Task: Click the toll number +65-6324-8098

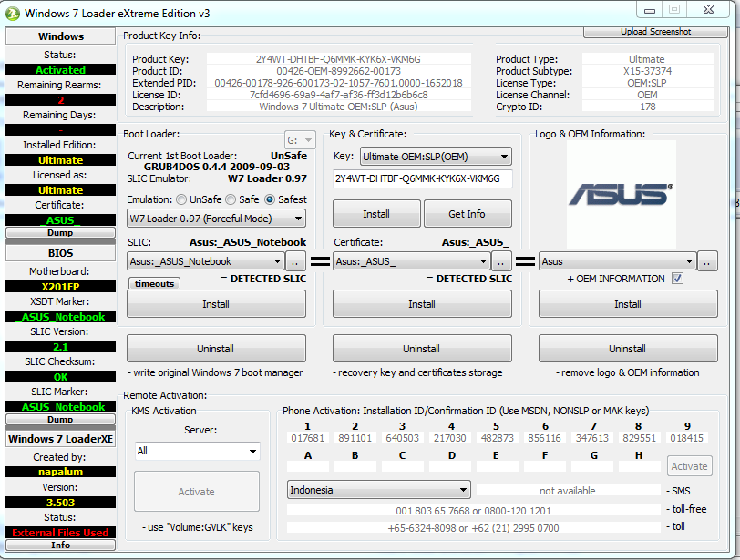Action: coord(424,528)
